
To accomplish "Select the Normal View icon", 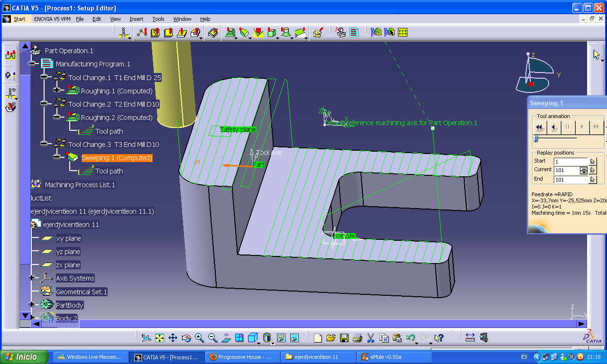I will pos(226,338).
